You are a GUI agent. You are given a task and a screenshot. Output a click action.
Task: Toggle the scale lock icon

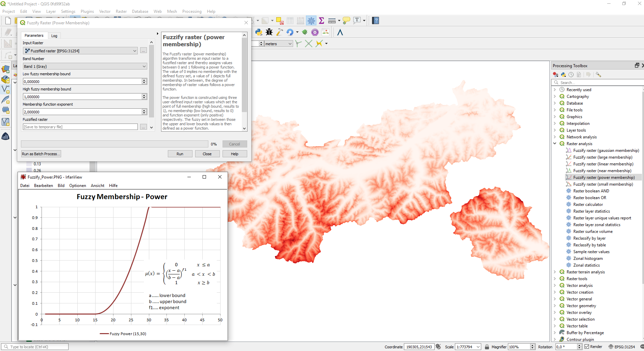pos(487,347)
